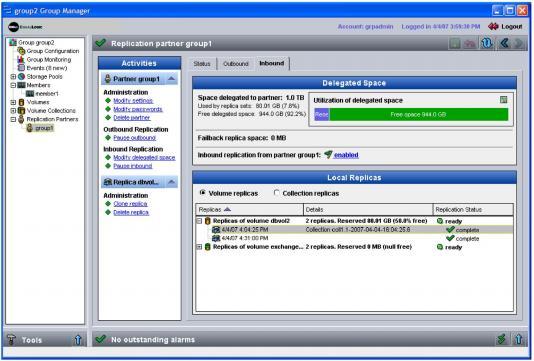The height and width of the screenshot is (361, 534).
Task: Open Group Configuration in the tree
Action: click(x=53, y=51)
